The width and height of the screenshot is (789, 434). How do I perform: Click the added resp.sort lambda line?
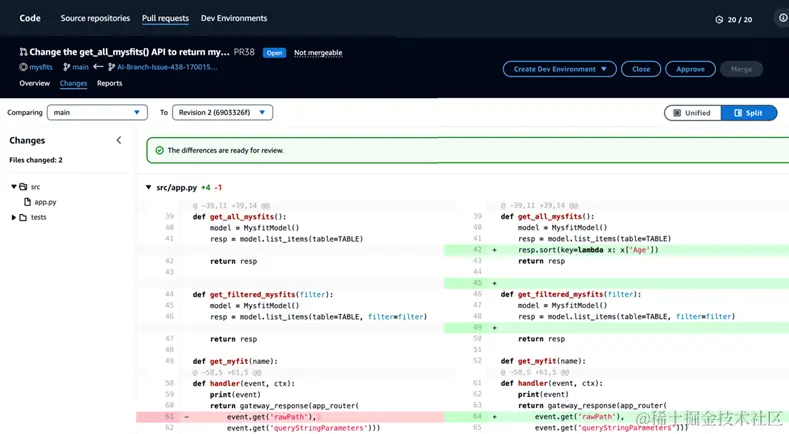pos(588,250)
